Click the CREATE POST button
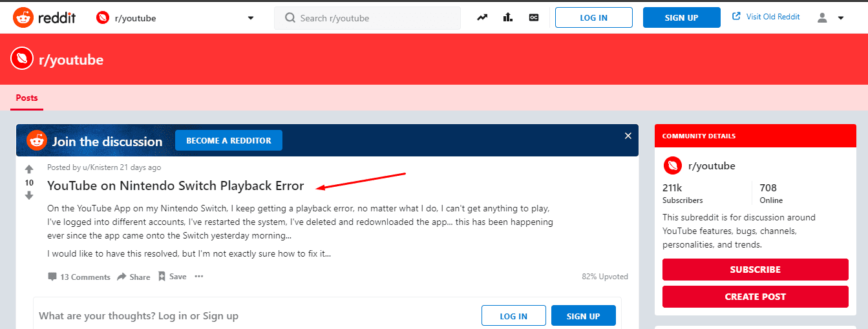The width and height of the screenshot is (868, 329). (x=756, y=297)
